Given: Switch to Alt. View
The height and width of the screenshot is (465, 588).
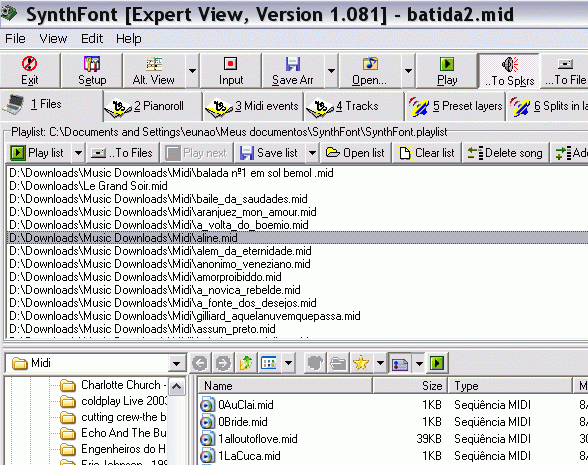Looking at the screenshot, I should (154, 71).
